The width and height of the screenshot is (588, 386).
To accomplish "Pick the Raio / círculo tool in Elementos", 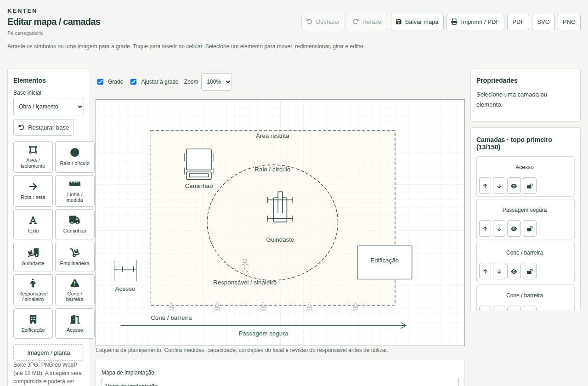I will [x=75, y=157].
